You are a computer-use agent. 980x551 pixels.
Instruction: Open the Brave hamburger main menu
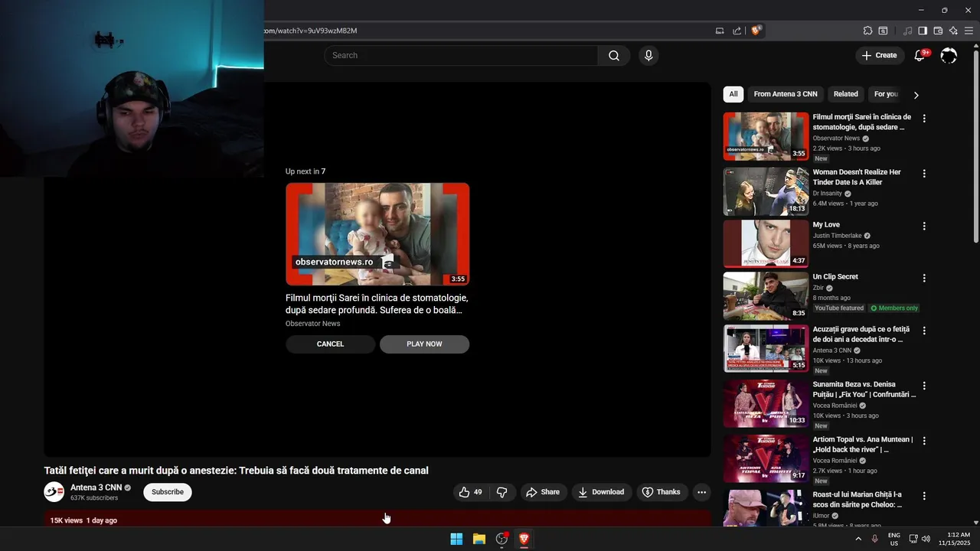coord(969,31)
